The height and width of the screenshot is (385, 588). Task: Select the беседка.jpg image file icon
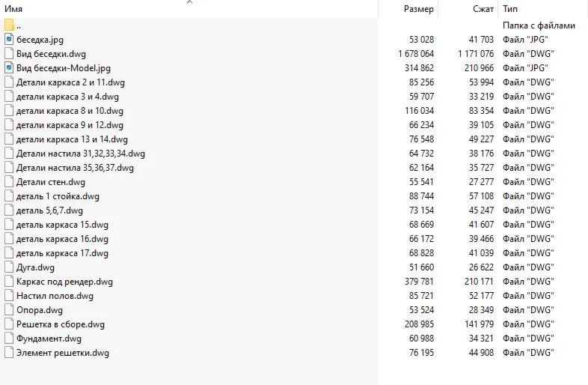(x=10, y=40)
